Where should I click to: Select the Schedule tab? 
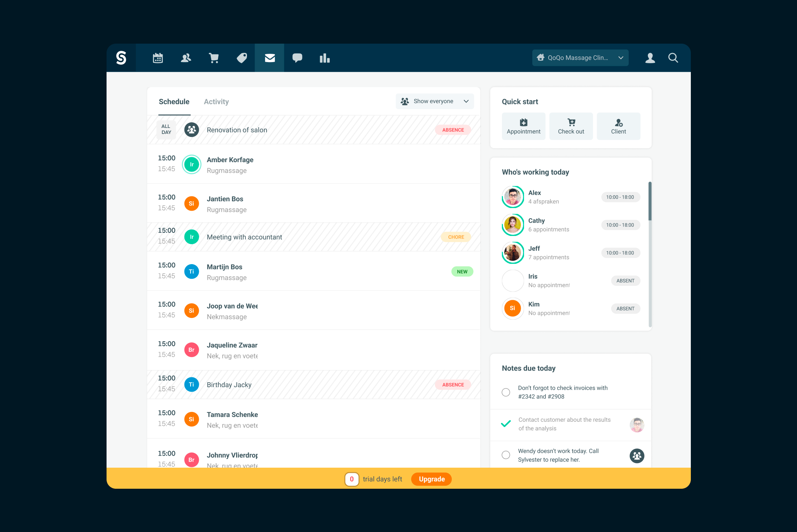tap(174, 102)
